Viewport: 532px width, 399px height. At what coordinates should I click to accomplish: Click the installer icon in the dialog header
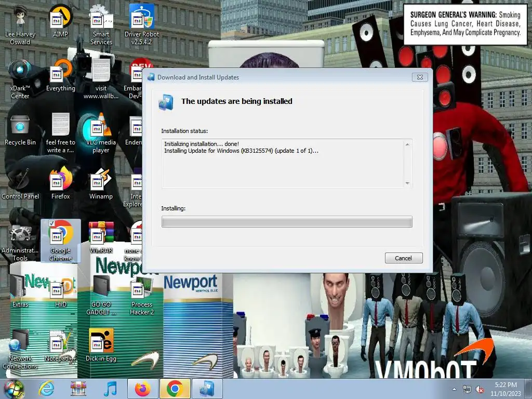(166, 102)
